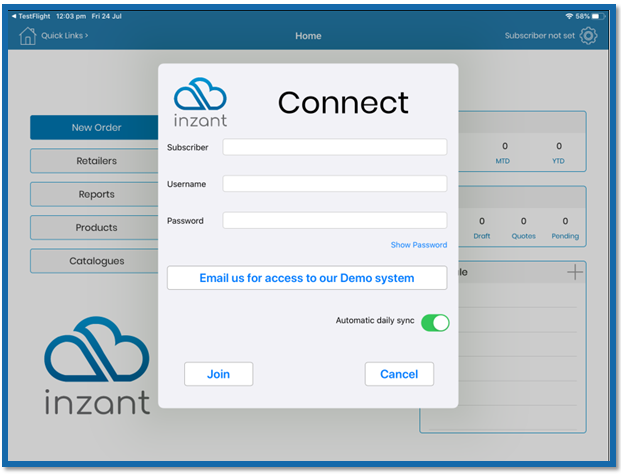
Task: Click Email us for Demo access button
Action: (x=307, y=278)
